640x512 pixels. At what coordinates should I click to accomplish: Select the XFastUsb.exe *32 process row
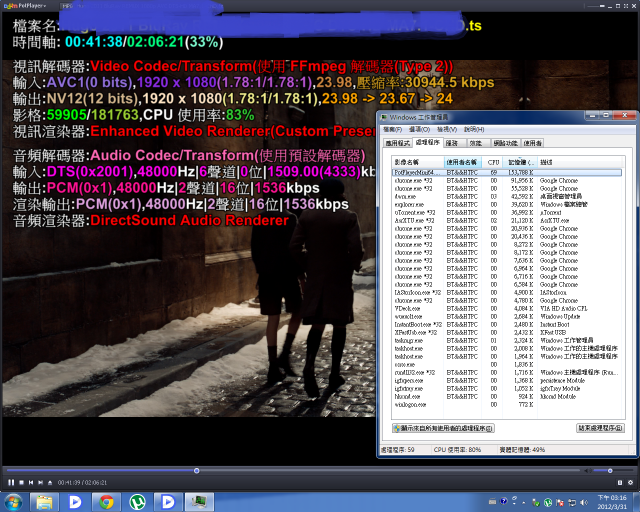[x=507, y=332]
